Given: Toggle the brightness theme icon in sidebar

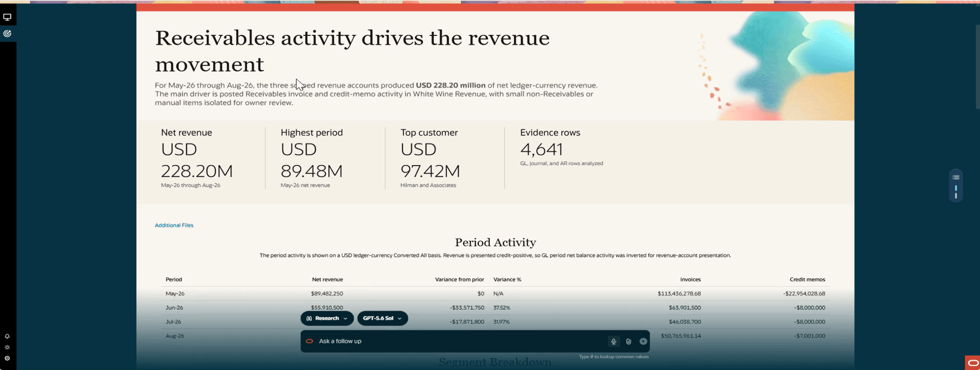Looking at the screenshot, I should point(7,348).
